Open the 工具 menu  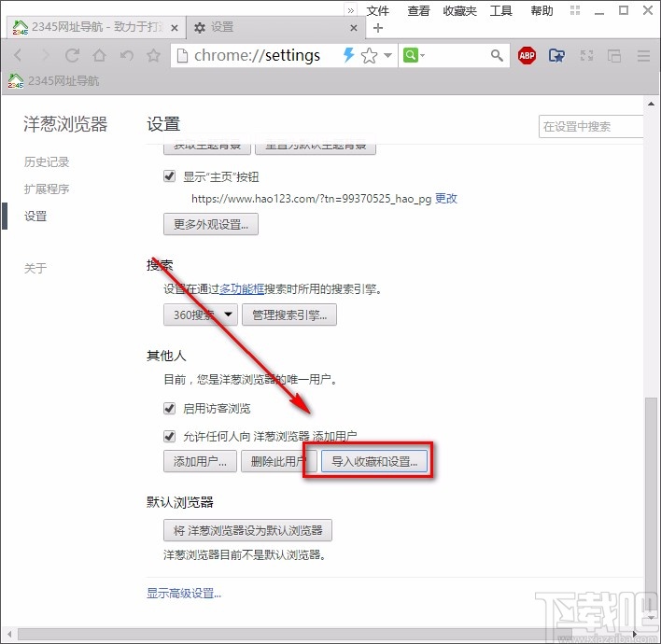tap(500, 10)
